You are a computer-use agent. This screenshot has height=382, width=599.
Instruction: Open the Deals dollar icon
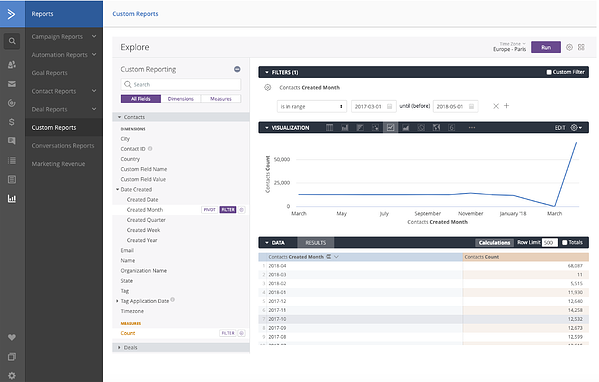tap(12, 122)
